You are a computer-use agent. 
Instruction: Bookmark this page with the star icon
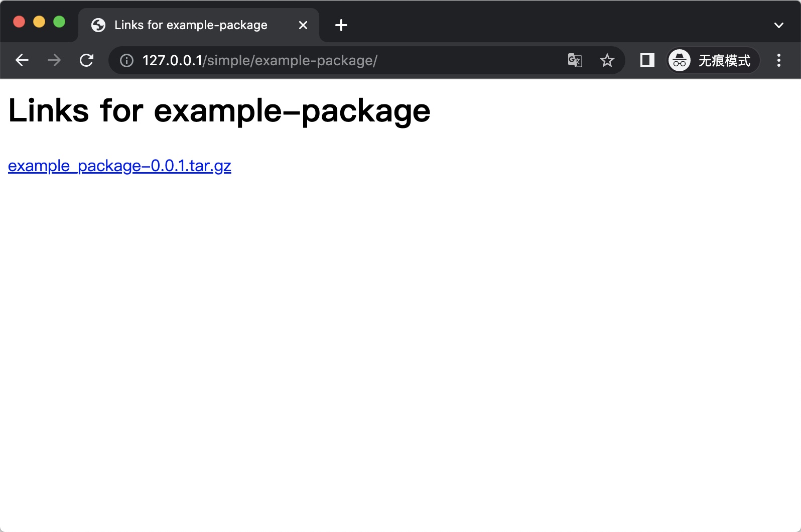(x=607, y=60)
